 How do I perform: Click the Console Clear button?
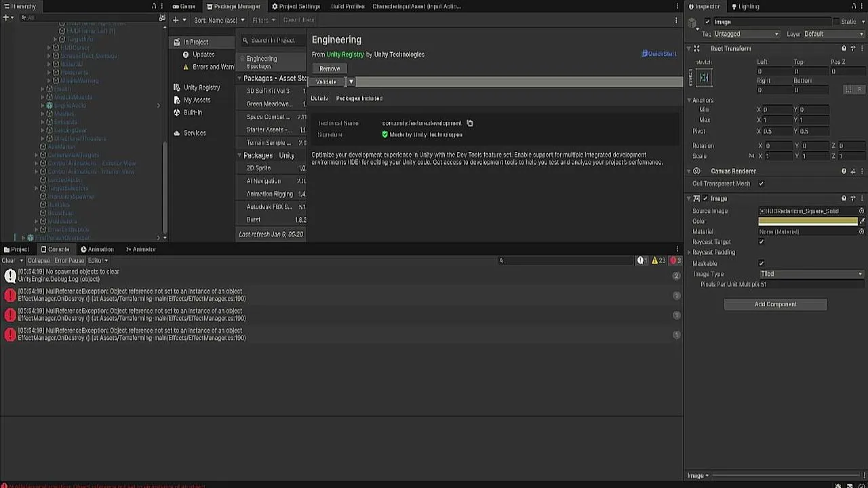pyautogui.click(x=8, y=260)
